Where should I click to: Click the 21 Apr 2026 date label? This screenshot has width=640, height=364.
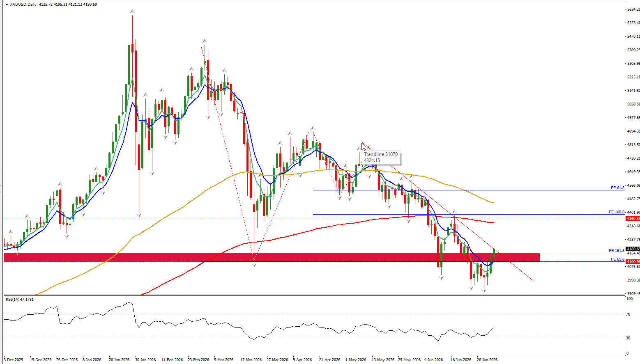tap(330, 360)
